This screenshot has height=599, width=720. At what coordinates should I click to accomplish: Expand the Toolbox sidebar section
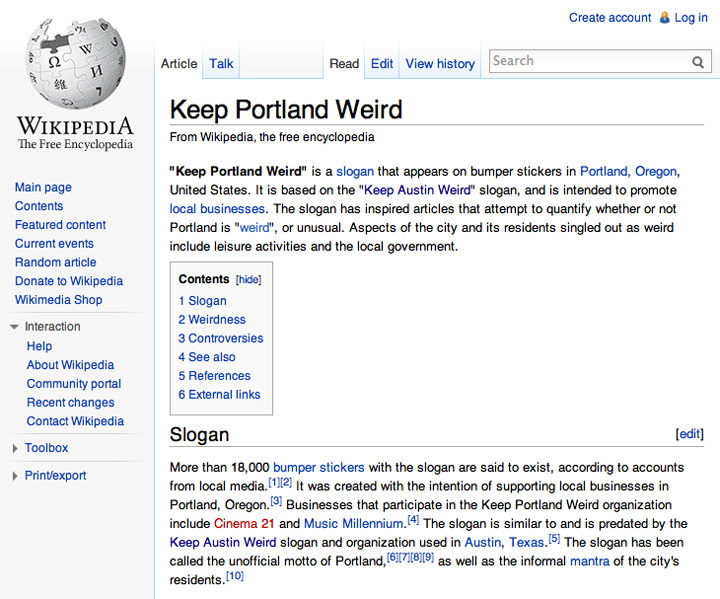15,448
